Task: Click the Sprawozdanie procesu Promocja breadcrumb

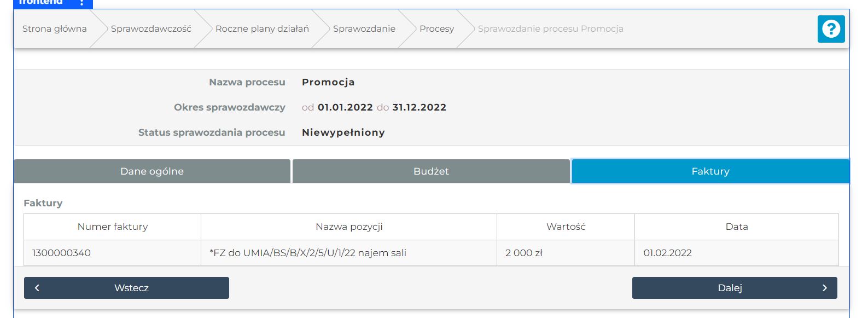Action: pyautogui.click(x=550, y=29)
